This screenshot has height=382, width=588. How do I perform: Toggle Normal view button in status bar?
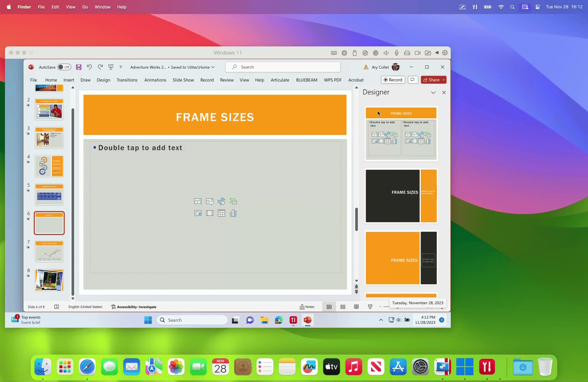(x=329, y=307)
